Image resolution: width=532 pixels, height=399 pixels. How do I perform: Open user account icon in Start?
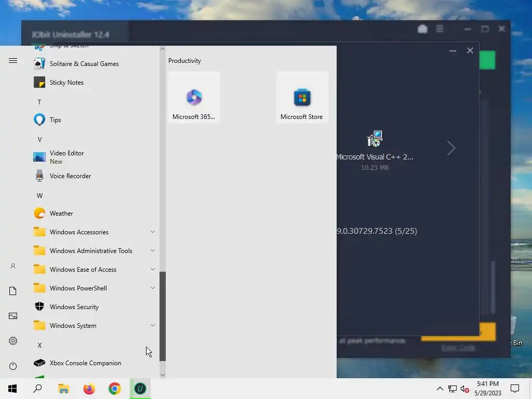13,267
